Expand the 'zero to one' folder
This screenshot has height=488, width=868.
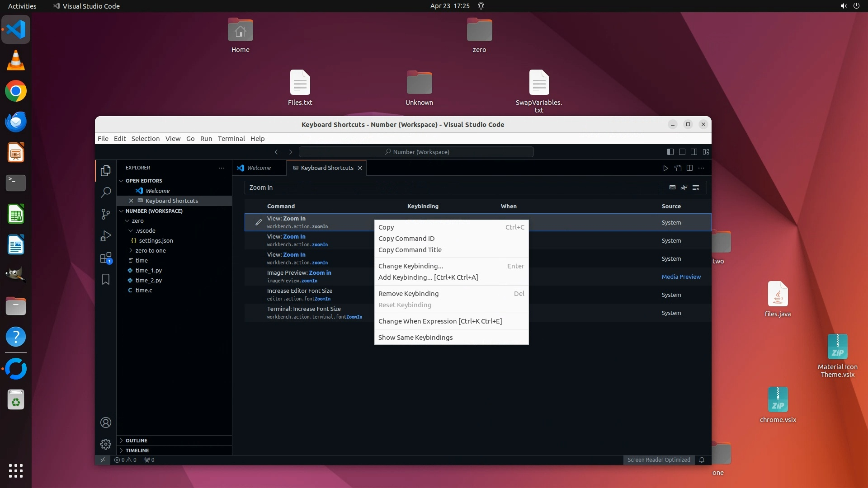point(150,250)
